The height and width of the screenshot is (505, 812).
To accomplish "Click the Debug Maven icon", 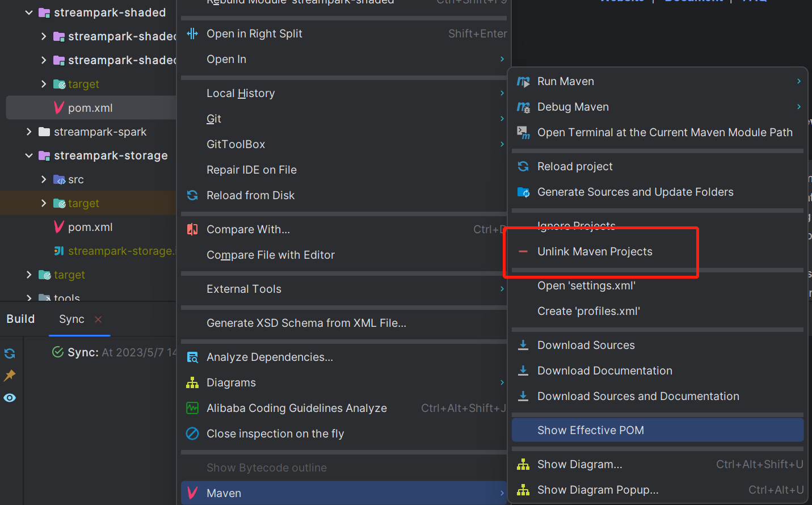I will click(x=523, y=107).
